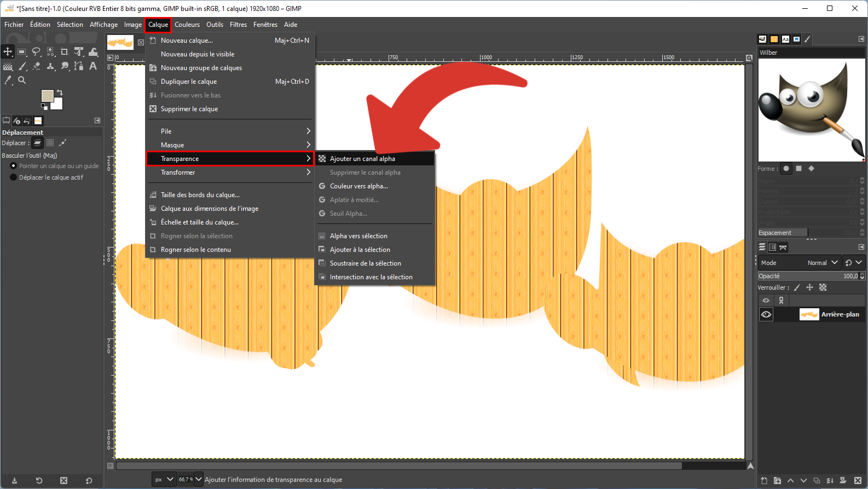Open tool options panel menu arrow
The image size is (868, 489).
[97, 120]
